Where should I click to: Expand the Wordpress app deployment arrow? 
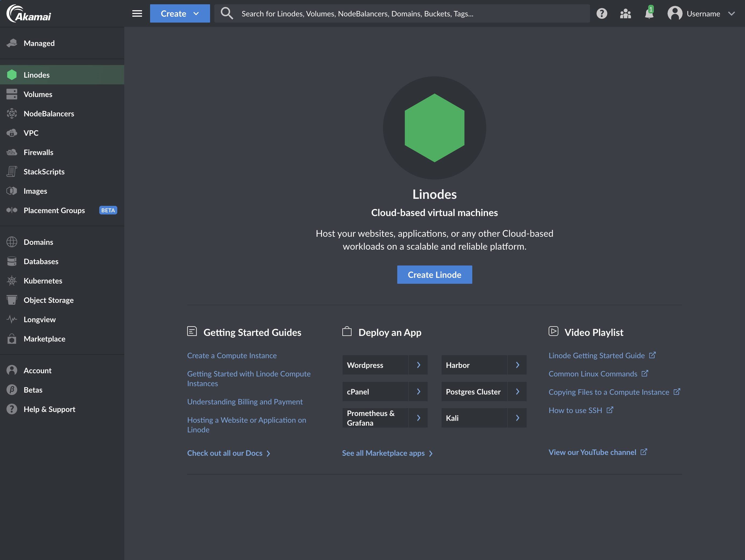(419, 365)
